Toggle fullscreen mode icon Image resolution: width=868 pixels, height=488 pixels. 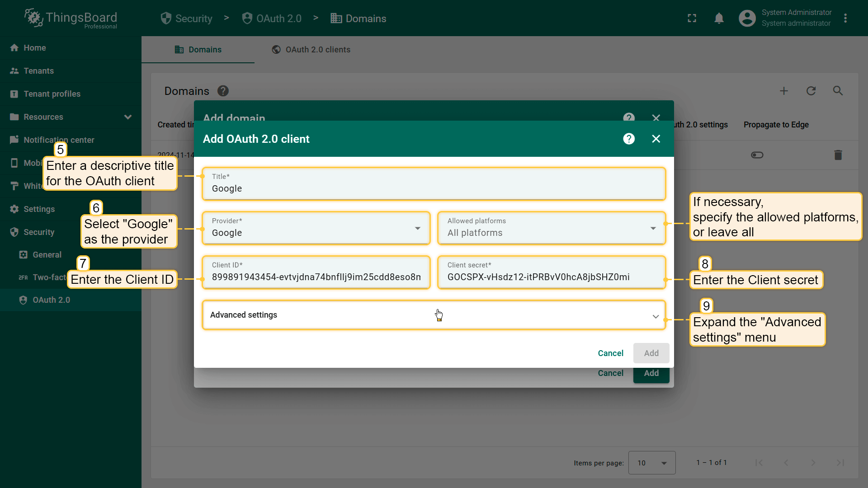tap(692, 19)
